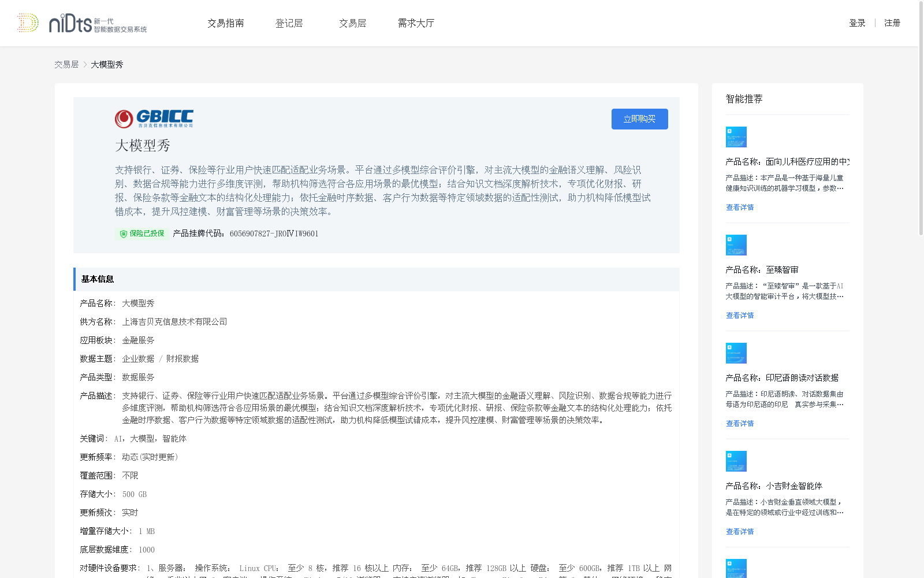Open the 交易层 menu

[x=353, y=23]
